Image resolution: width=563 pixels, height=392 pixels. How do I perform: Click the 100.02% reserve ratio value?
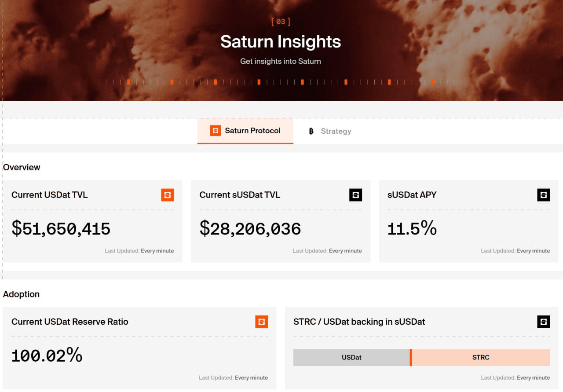pyautogui.click(x=47, y=355)
